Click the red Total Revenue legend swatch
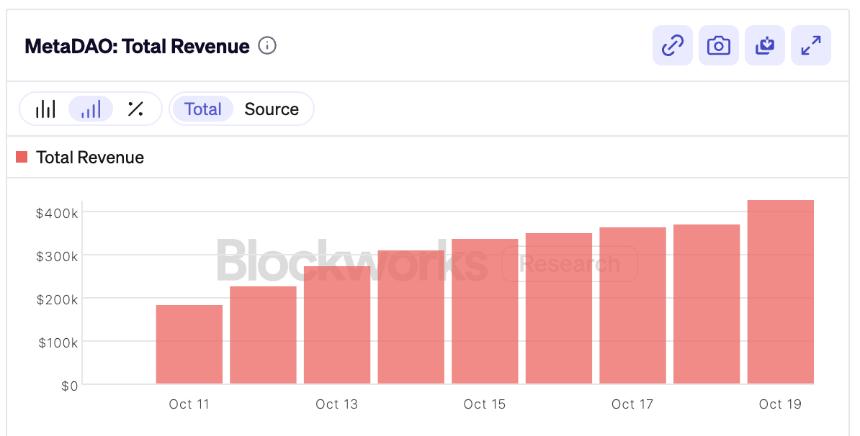The image size is (860, 436). (22, 157)
